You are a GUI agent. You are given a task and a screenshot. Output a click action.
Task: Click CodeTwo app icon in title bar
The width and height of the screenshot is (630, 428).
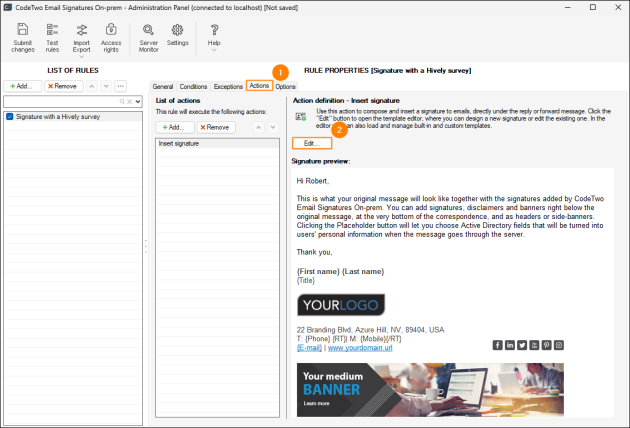point(7,7)
